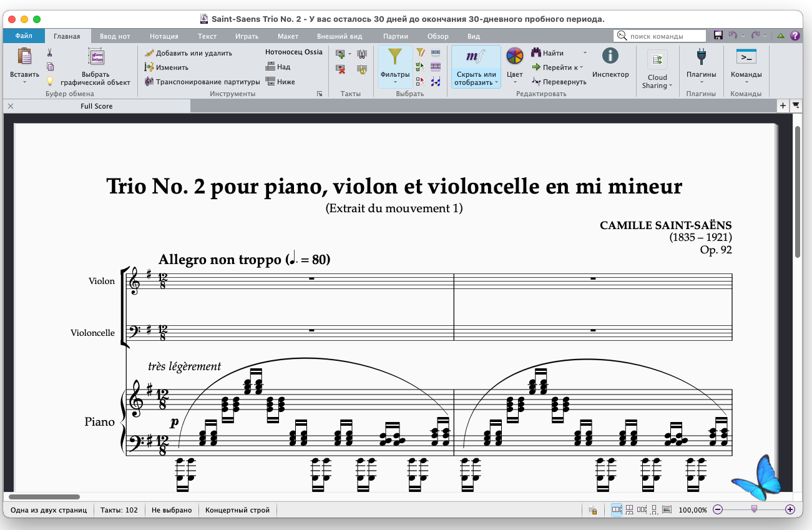812x530 pixels.
Task: Click the Найти binoculars button
Action: (x=548, y=53)
